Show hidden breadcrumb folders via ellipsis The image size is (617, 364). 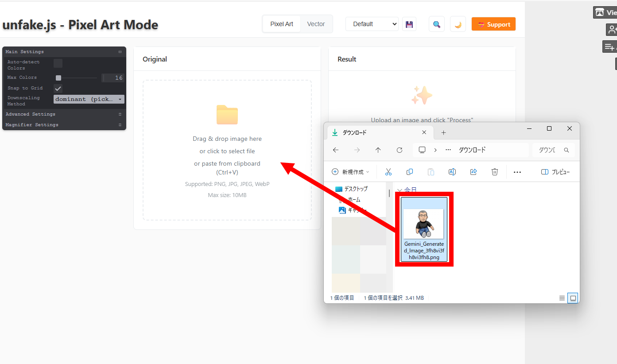point(448,150)
